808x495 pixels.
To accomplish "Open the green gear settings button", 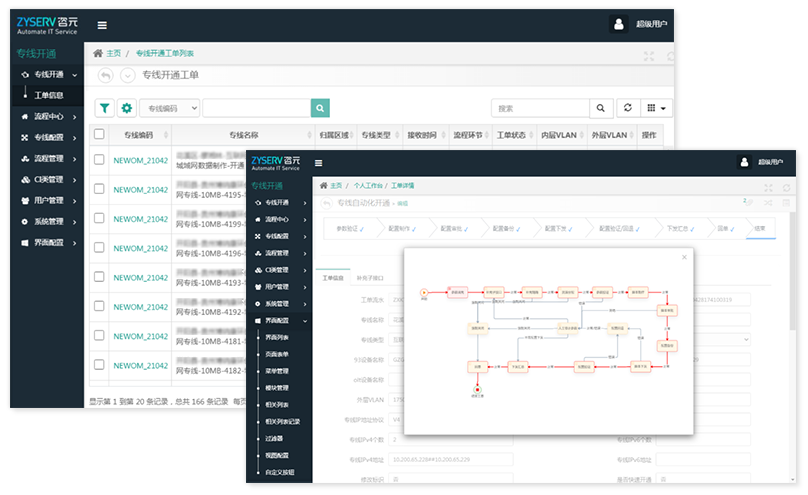I will [127, 108].
